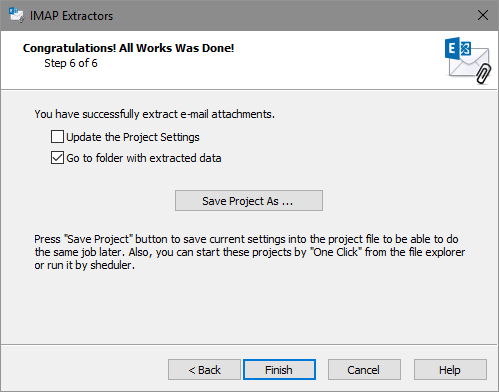
Task: Click the 'Step 6 of 6' text
Action: coord(71,63)
